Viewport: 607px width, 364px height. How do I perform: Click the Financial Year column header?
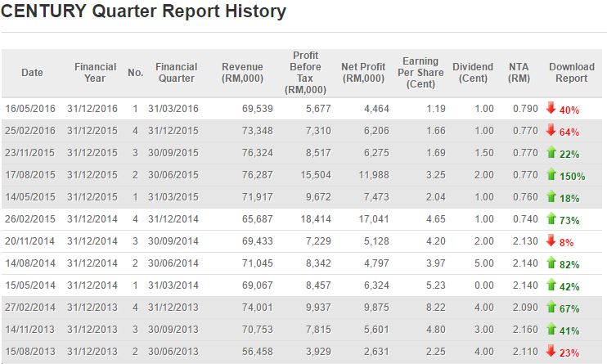[x=95, y=73]
